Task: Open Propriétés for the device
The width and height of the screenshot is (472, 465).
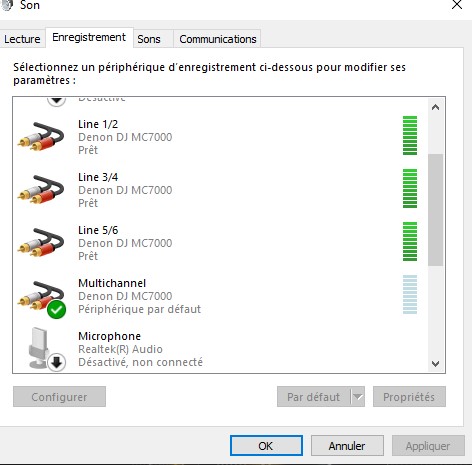Action: (x=409, y=397)
